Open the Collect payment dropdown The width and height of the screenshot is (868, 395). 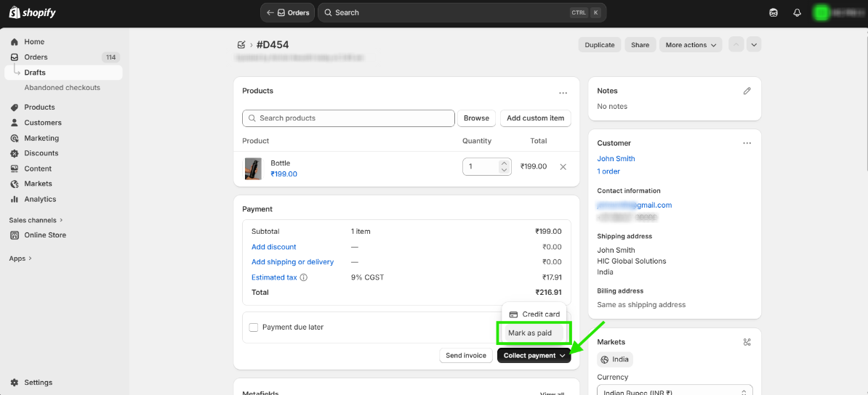[534, 356]
